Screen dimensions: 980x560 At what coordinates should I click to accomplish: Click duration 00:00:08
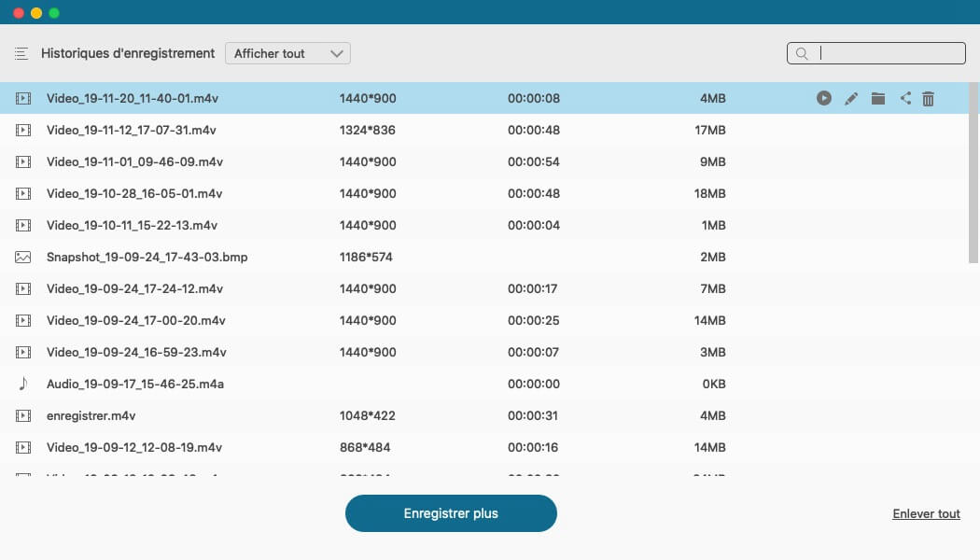click(534, 98)
